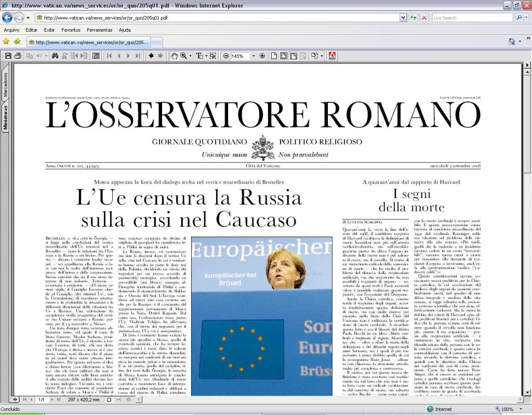Image resolution: width=532 pixels, height=415 pixels.
Task: Click the page number field showing 1/1
Action: click(40, 399)
